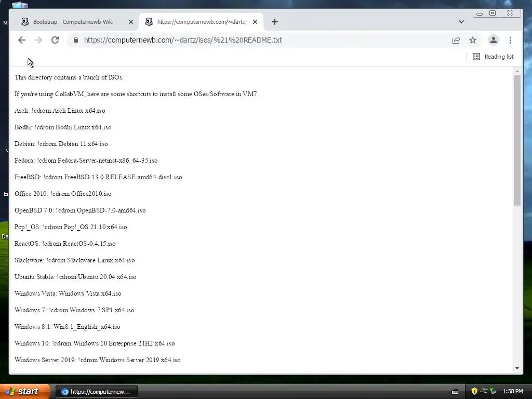Image resolution: width=532 pixels, height=399 pixels.
Task: Click the 1:58 PM clock
Action: pos(513,391)
